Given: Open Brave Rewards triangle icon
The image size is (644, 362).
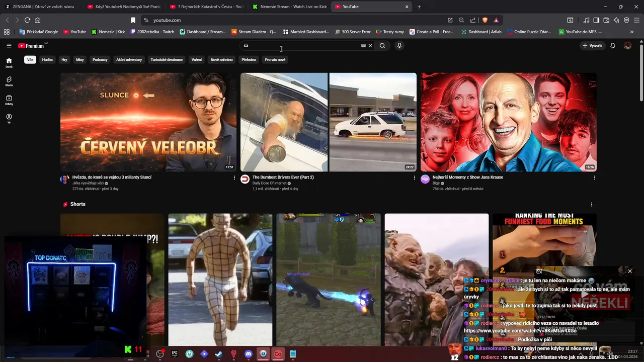Looking at the screenshot, I should point(496,20).
